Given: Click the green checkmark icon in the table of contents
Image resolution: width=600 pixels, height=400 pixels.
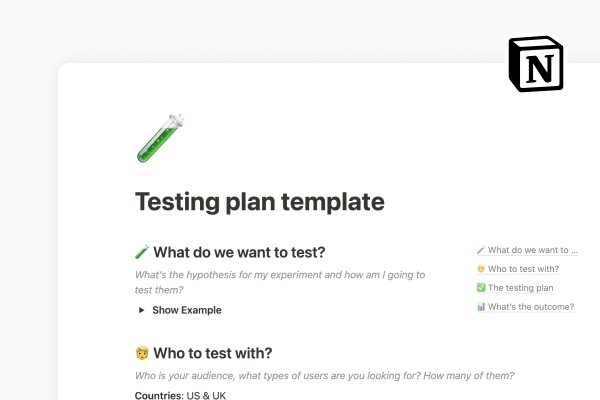Looking at the screenshot, I should click(x=481, y=288).
